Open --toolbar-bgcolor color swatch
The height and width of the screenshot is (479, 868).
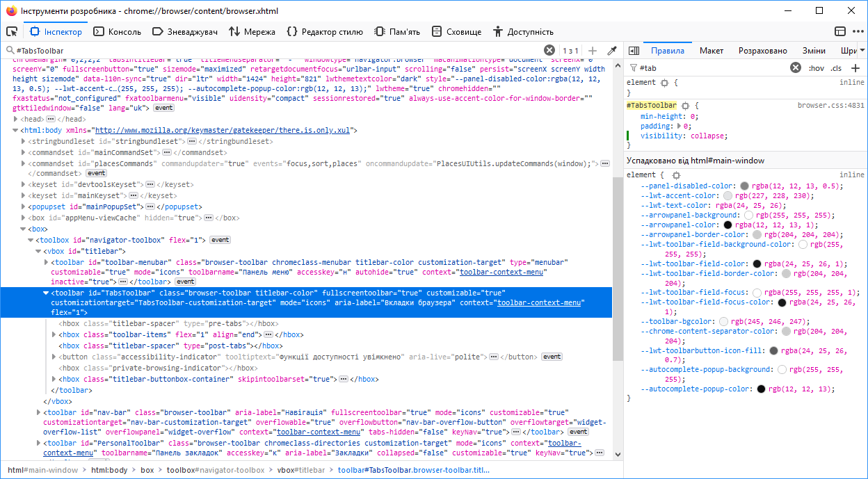(723, 321)
